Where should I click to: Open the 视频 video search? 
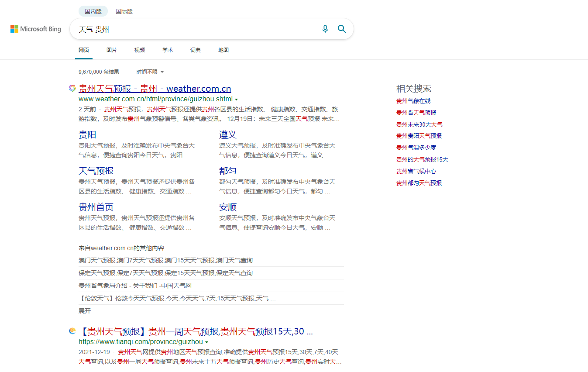pos(140,50)
